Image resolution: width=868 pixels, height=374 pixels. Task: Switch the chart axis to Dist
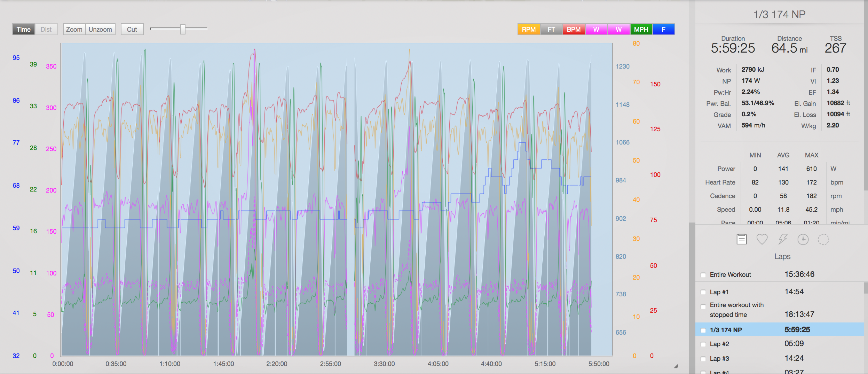pos(46,29)
